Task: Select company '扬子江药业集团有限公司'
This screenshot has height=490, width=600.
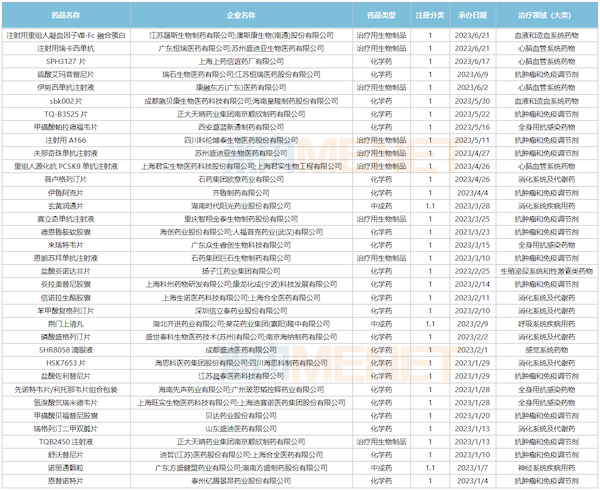Action: pos(241,271)
